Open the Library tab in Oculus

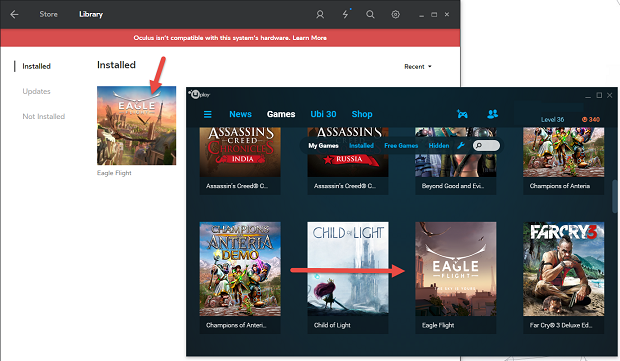click(91, 14)
